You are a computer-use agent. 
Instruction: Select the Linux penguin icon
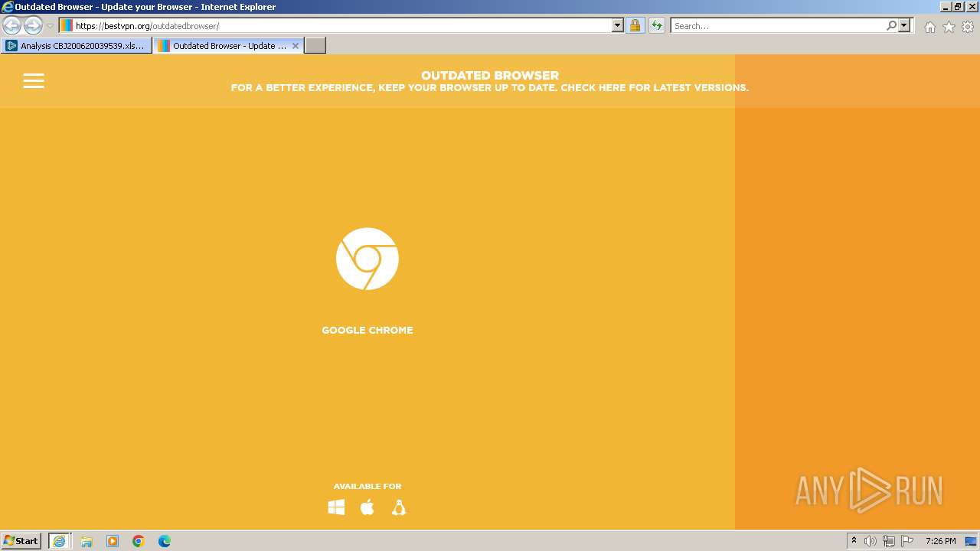(x=399, y=507)
